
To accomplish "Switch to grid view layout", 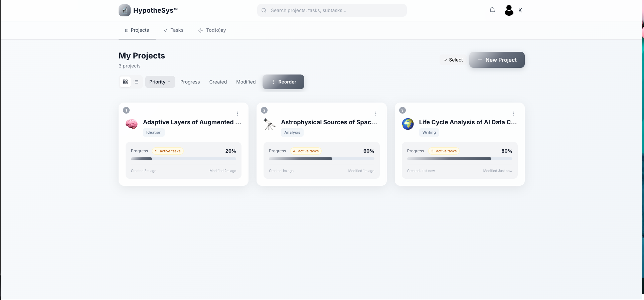I will [x=125, y=82].
